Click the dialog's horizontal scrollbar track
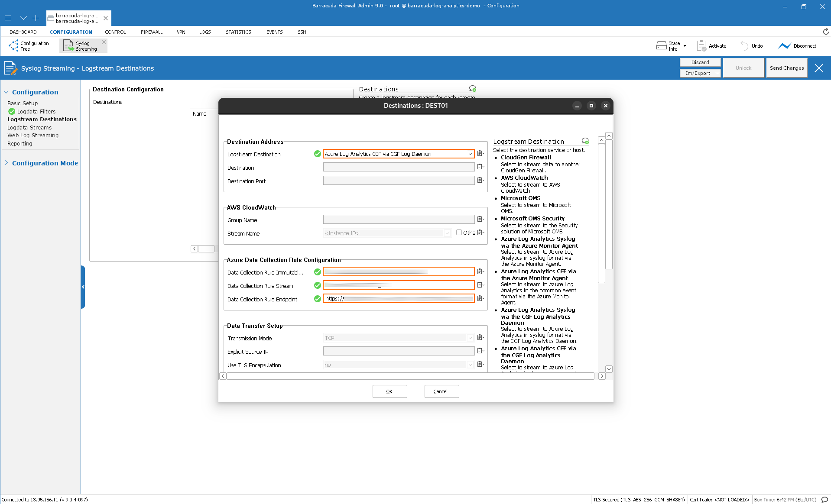The width and height of the screenshot is (831, 504). [410, 376]
